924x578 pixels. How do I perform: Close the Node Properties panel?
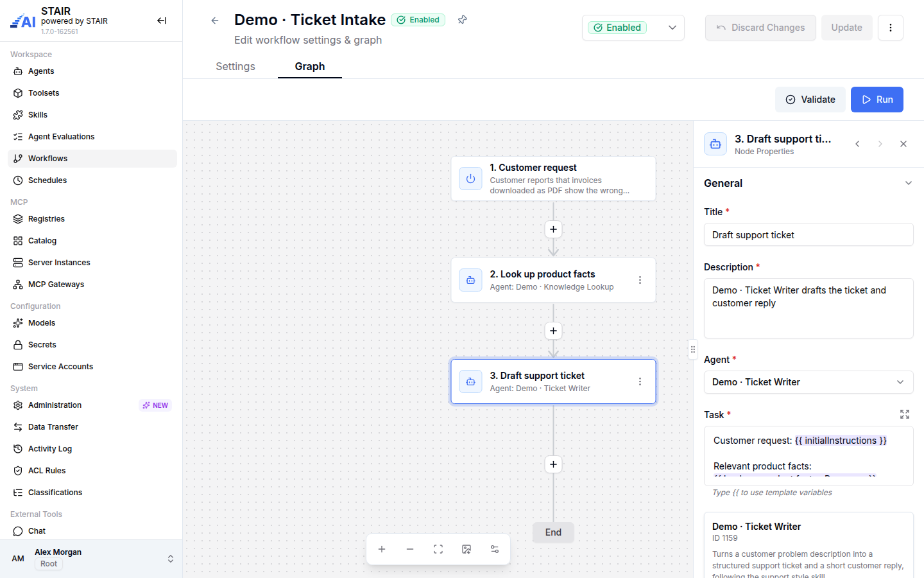[903, 144]
